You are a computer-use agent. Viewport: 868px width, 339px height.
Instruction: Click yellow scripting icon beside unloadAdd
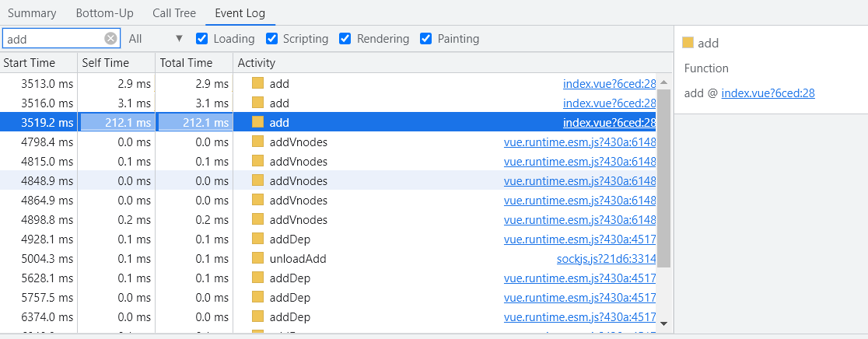coord(257,258)
